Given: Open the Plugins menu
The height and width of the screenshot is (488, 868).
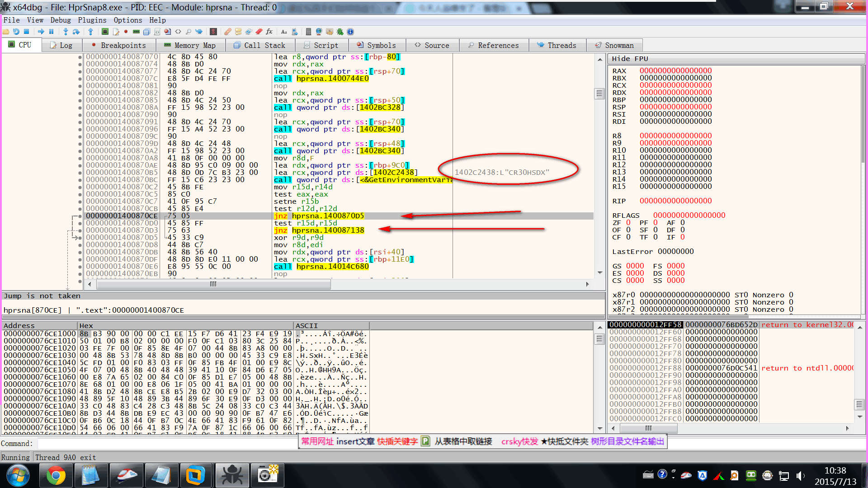Looking at the screenshot, I should (x=92, y=20).
